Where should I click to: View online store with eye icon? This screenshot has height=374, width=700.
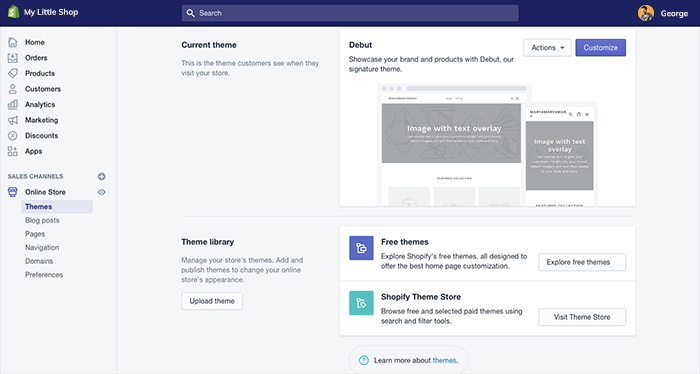pyautogui.click(x=102, y=192)
